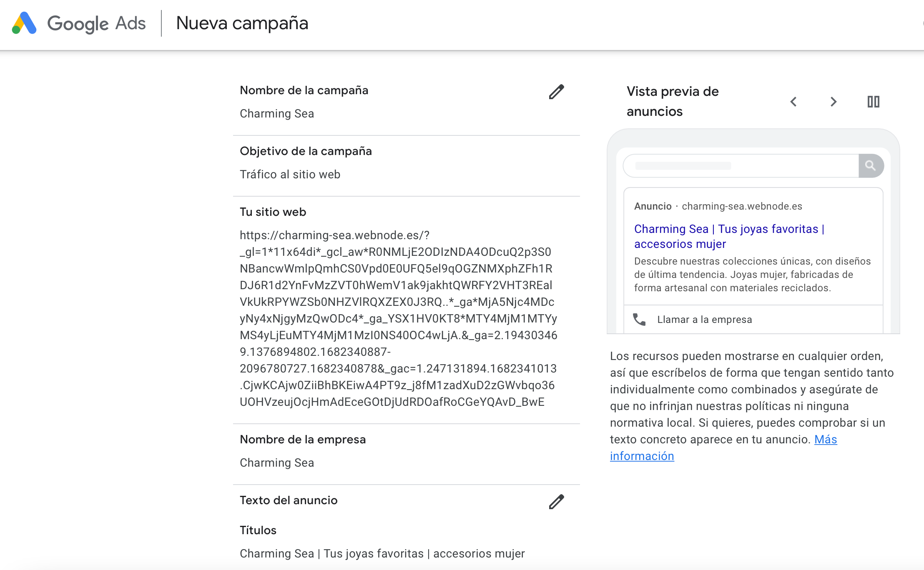924x570 pixels.
Task: Edit the campaign name with pencil icon
Action: (556, 92)
